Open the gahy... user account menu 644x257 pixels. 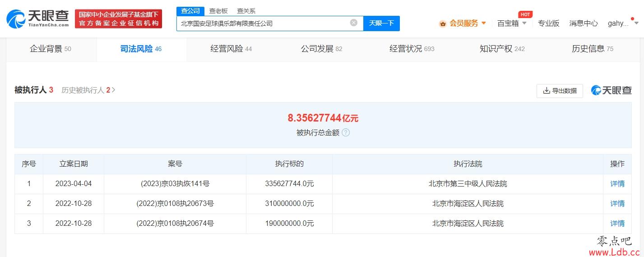tap(623, 23)
